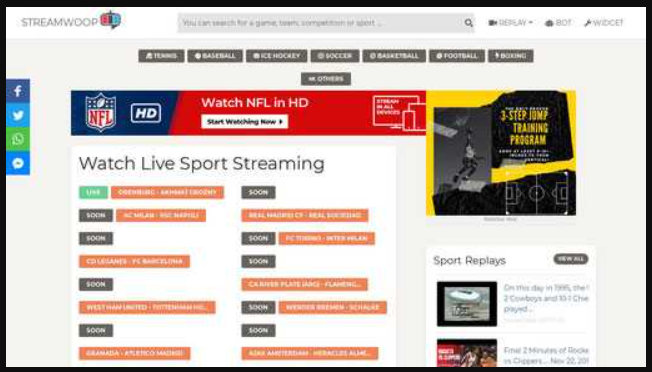Click the HD badge in NFL banner

click(146, 113)
